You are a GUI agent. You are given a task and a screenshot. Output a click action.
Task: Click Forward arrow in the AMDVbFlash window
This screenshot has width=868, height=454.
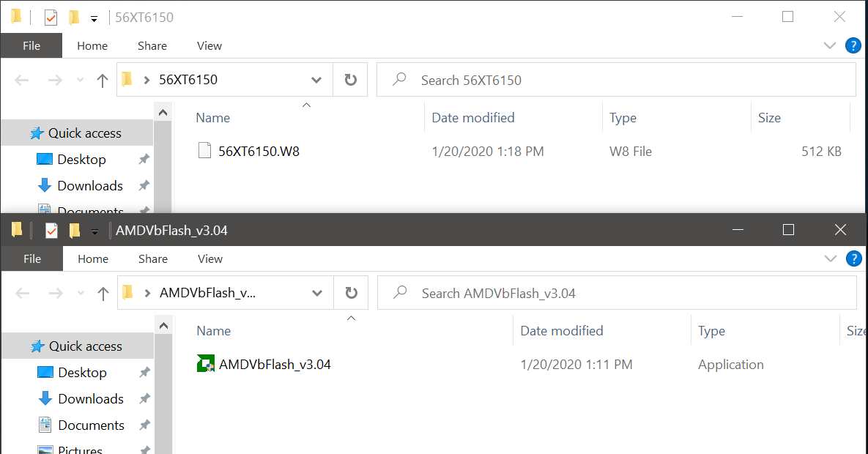[x=56, y=294]
